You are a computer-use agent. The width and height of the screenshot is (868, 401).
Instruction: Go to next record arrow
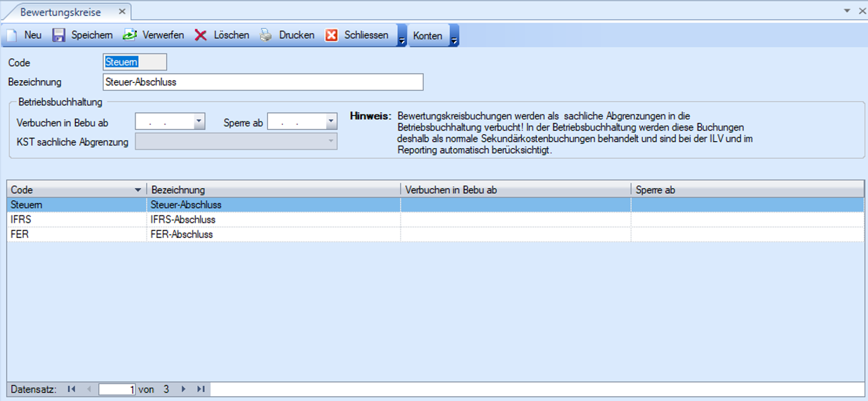(183, 389)
